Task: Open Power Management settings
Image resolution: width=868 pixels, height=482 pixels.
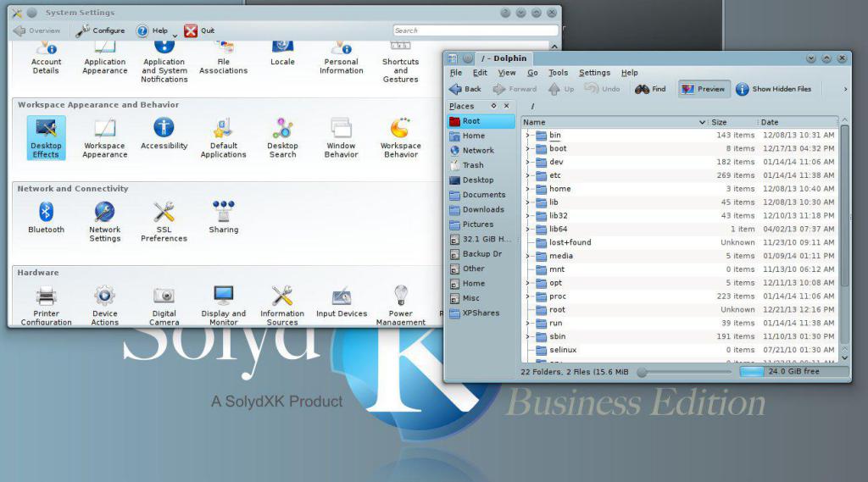Action: pos(401,306)
